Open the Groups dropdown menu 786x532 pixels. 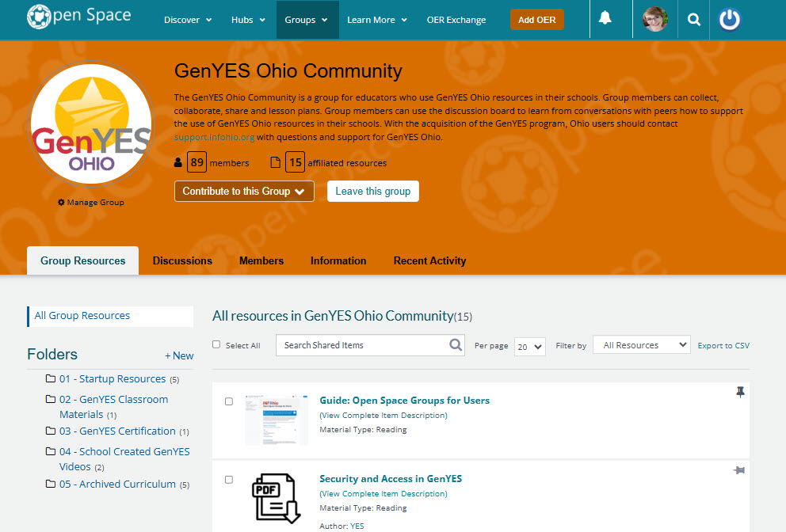tap(307, 20)
